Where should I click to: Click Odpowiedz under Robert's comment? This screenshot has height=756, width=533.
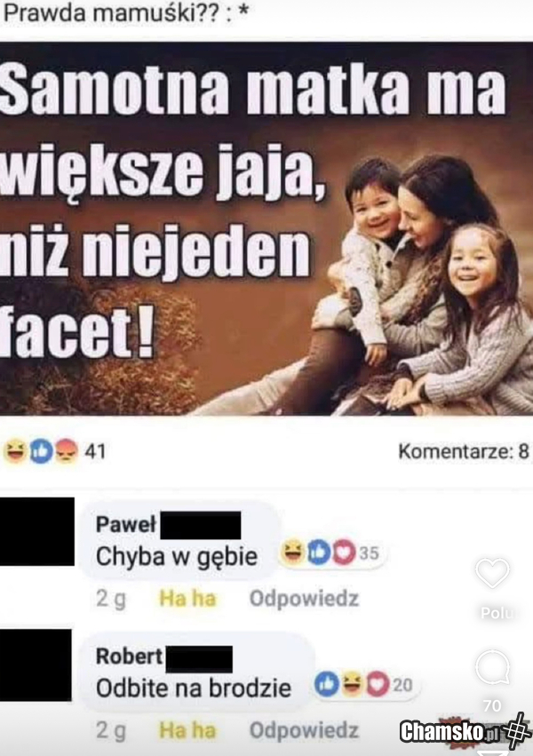click(304, 730)
